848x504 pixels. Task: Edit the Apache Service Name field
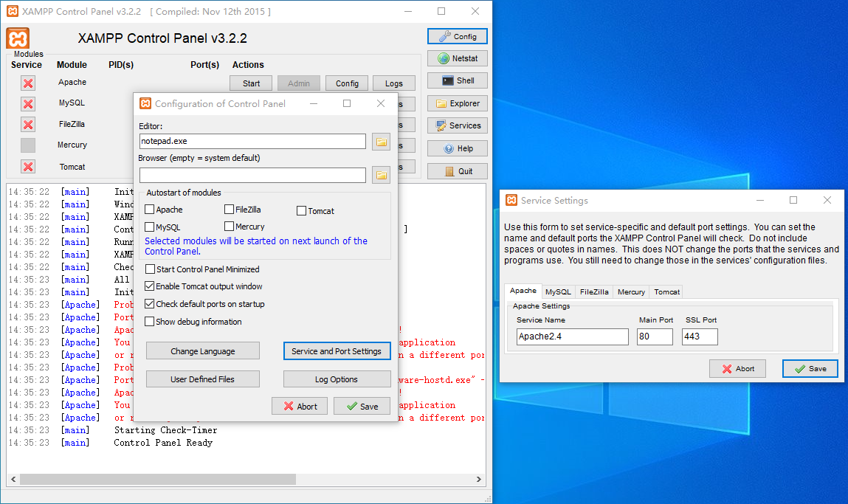coord(572,336)
